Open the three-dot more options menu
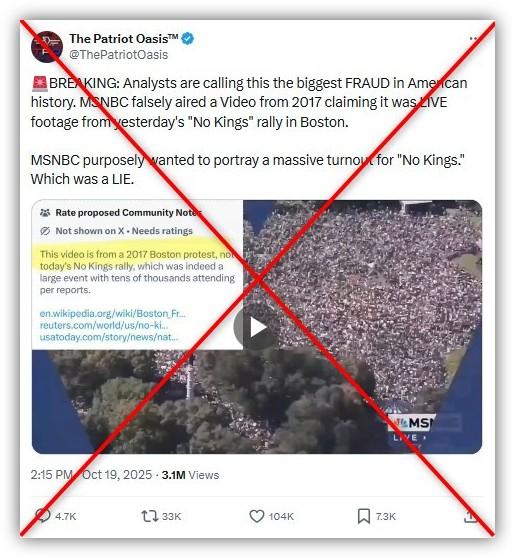Screen dimensions: 515x558 pyautogui.click(x=473, y=38)
